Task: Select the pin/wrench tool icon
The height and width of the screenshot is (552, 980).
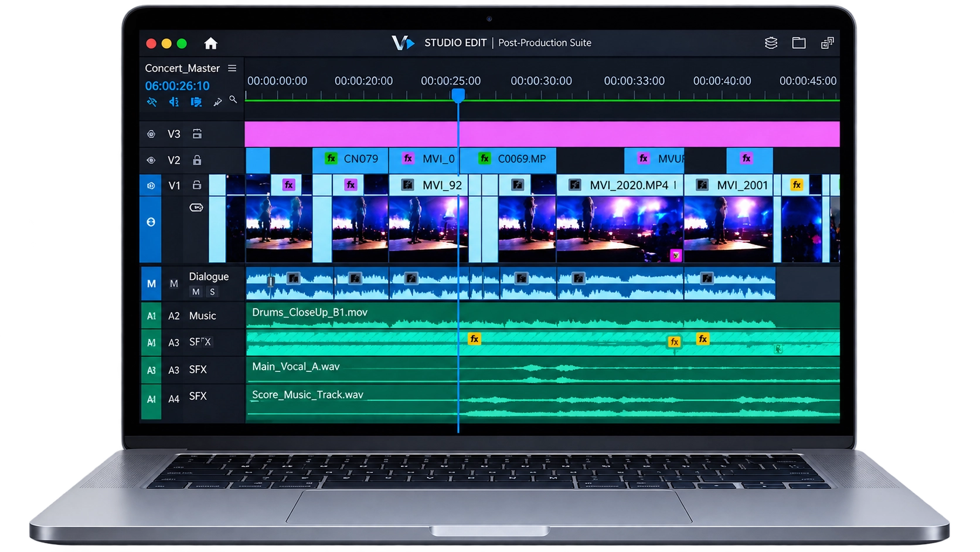Action: click(x=217, y=102)
